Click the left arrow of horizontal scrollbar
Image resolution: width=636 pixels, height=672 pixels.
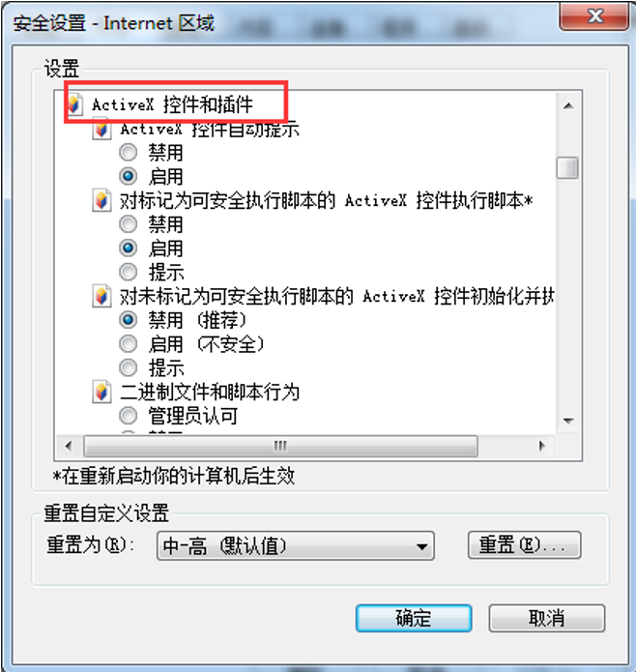tap(69, 446)
